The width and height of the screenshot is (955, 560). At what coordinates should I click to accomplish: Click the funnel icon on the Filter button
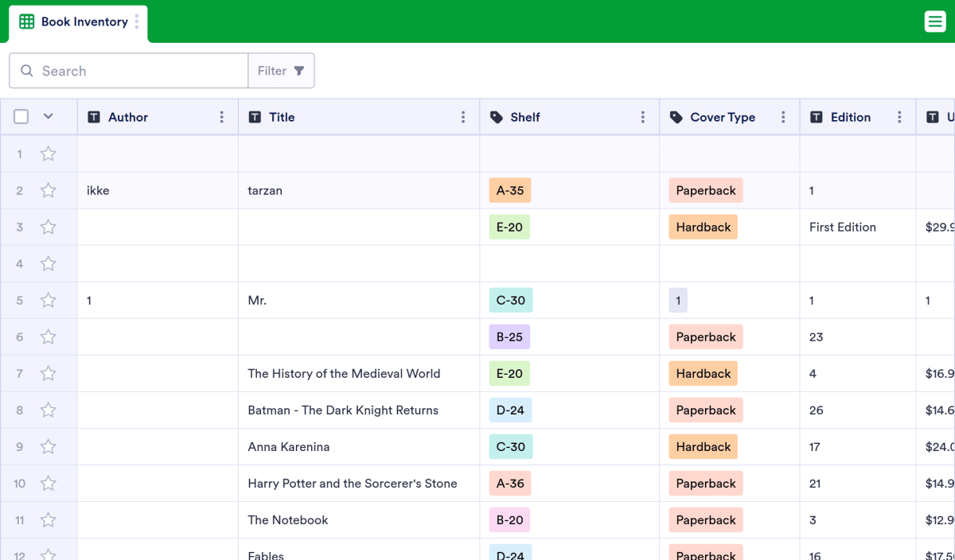point(299,71)
